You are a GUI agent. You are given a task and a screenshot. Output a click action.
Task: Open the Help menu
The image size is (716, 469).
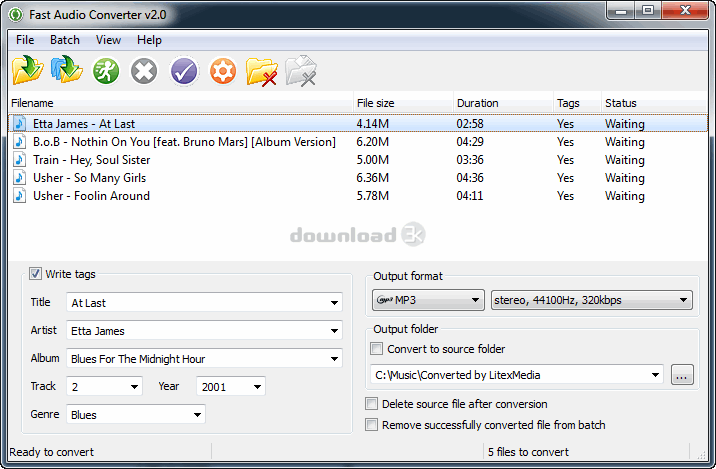coord(149,40)
